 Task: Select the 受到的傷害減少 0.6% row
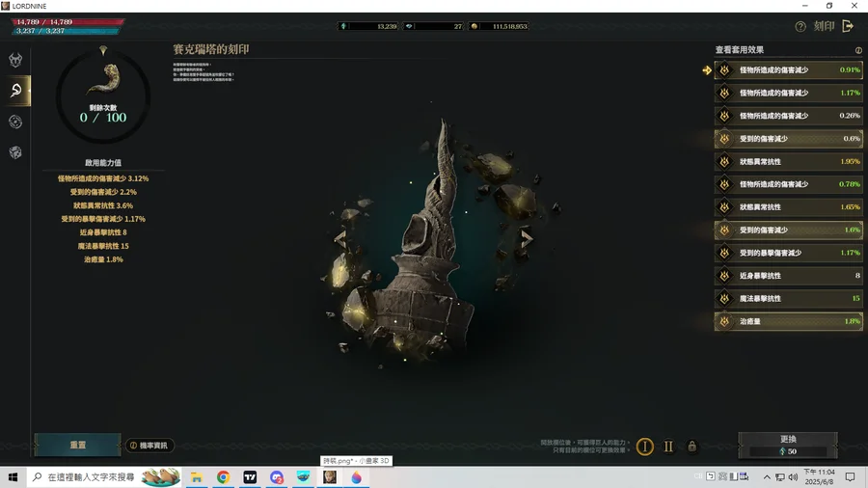pyautogui.click(x=788, y=139)
